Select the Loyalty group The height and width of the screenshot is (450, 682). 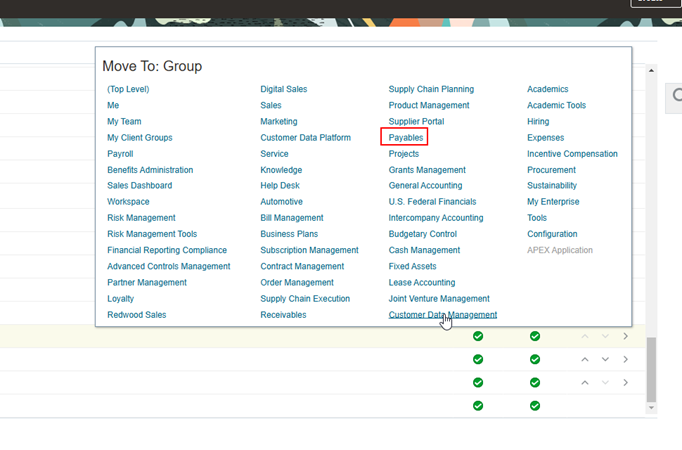point(120,299)
